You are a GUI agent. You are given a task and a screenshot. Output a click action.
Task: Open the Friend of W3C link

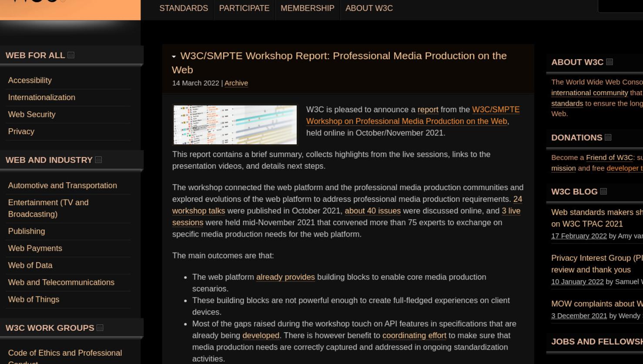point(610,157)
